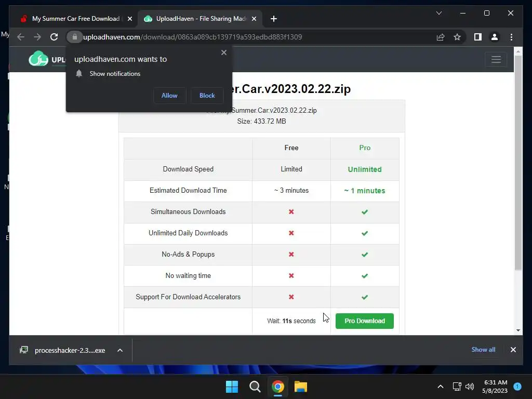Open File Explorer from taskbar

point(301,387)
